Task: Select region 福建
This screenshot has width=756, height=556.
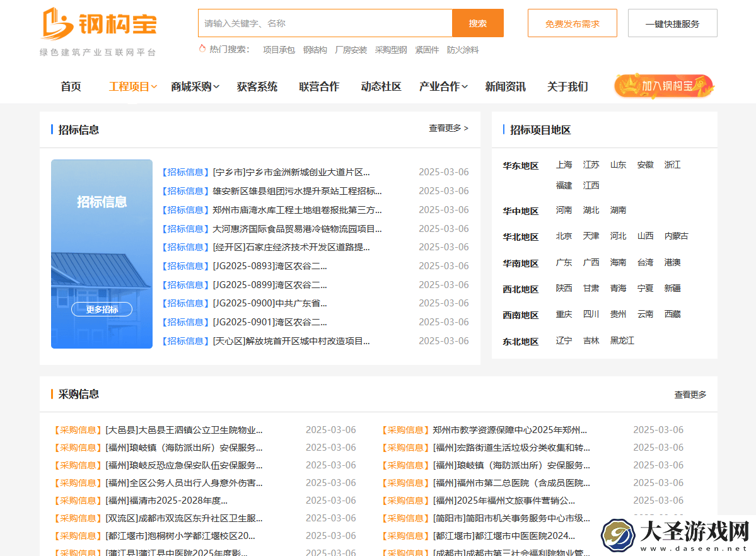Action: 564,186
